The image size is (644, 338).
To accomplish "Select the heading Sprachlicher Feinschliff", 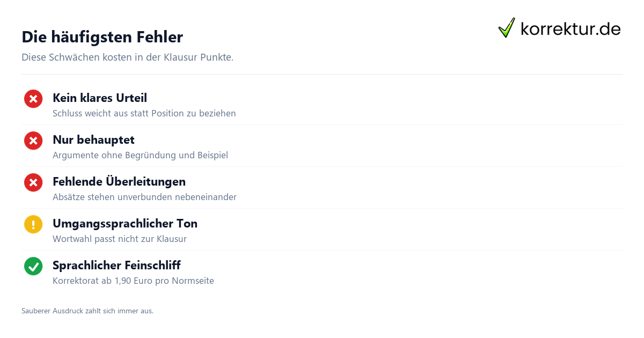I will click(116, 265).
